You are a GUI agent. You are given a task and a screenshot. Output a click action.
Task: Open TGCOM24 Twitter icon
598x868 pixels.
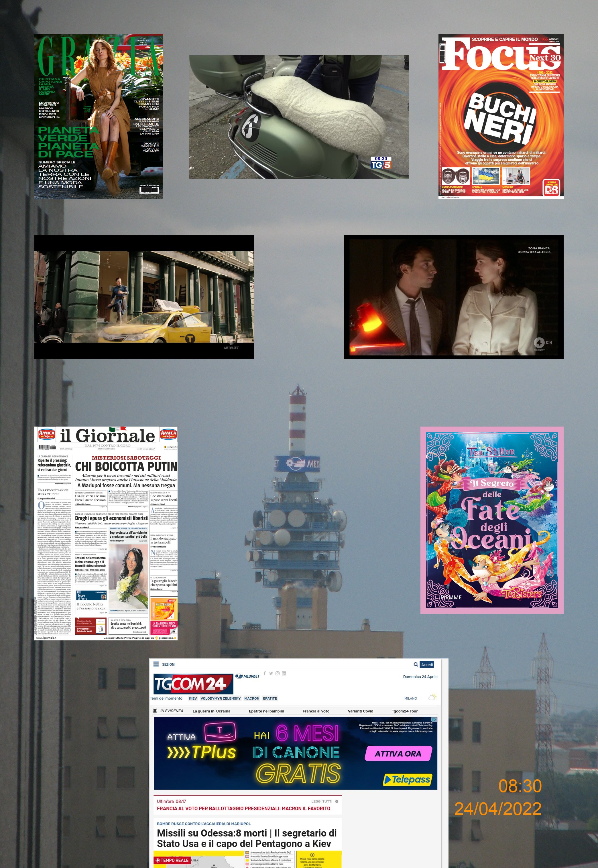pyautogui.click(x=271, y=673)
